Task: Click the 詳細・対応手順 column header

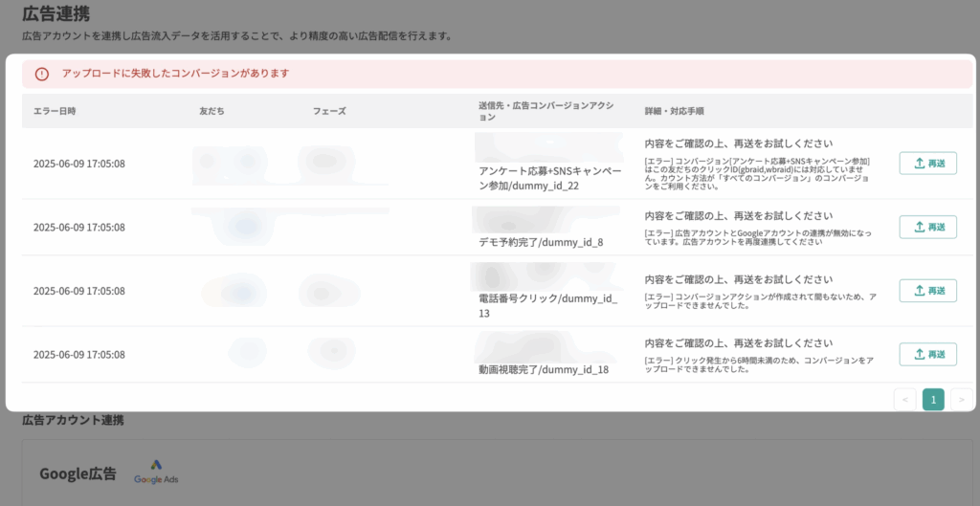Action: tap(675, 111)
